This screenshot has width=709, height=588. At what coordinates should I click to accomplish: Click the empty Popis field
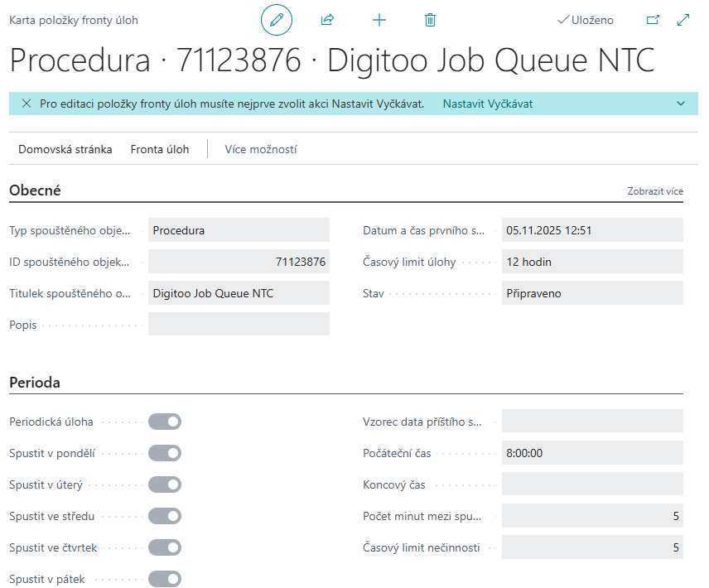pos(239,325)
